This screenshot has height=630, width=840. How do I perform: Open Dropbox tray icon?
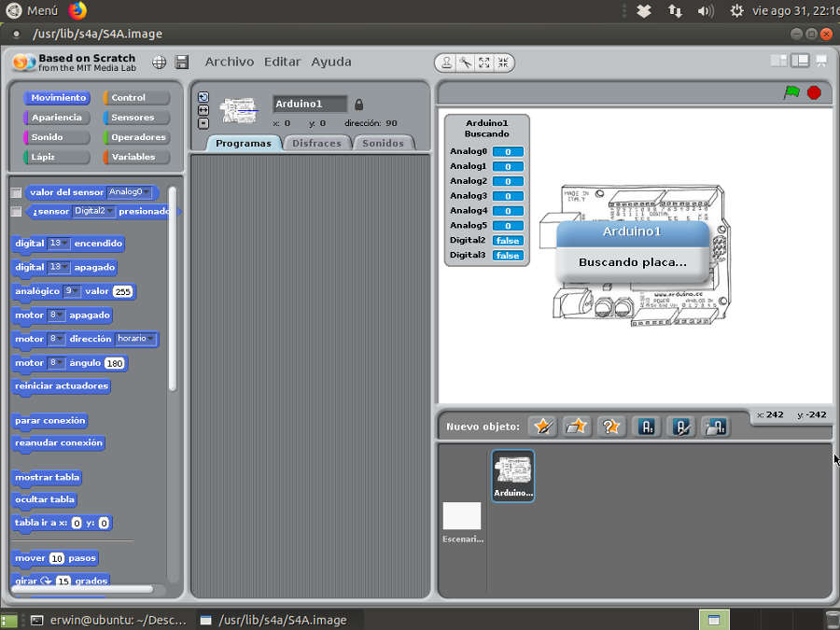point(644,11)
